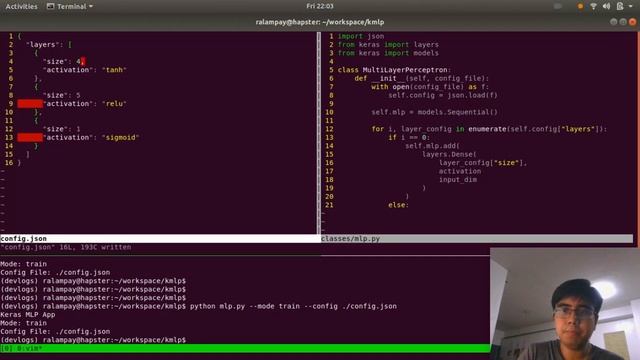Click "config.json" 16L written message
This screenshot has width=640, height=360.
pyautogui.click(x=66, y=247)
